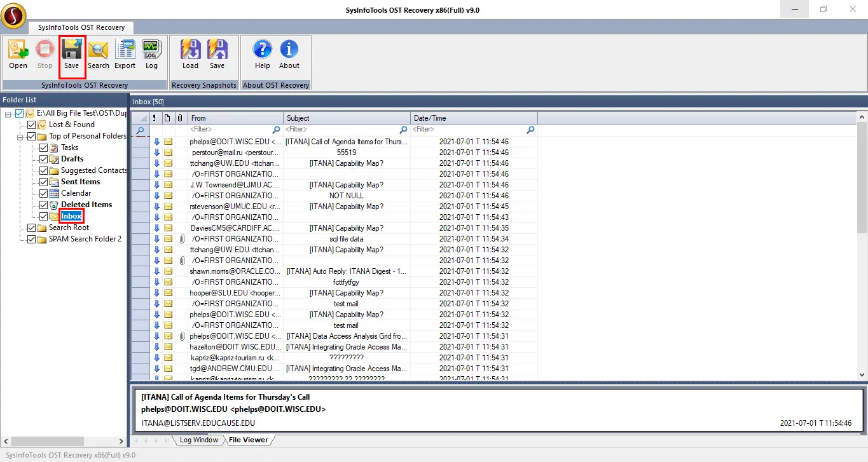Viewport: 868px width, 462px height.
Task: Toggle the Calendar folder checkbox
Action: pyautogui.click(x=44, y=193)
